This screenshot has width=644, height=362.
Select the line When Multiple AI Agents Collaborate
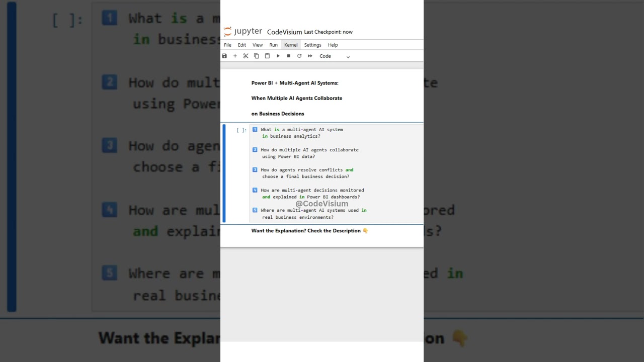pyautogui.click(x=297, y=98)
